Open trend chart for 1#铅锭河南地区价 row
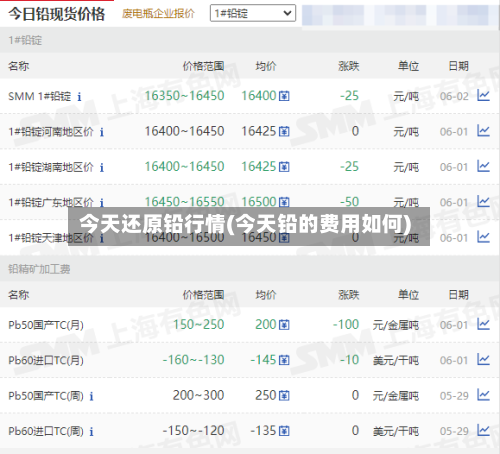The height and width of the screenshot is (454, 500). [x=483, y=131]
